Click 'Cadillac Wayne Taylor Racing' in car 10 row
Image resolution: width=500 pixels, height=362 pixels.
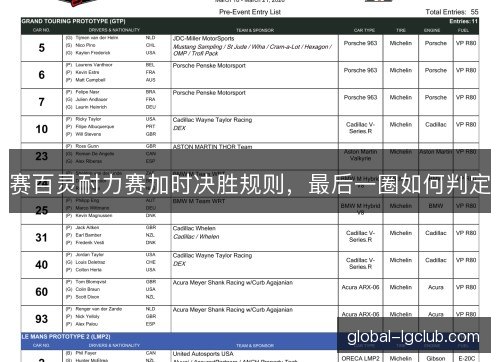212,120
